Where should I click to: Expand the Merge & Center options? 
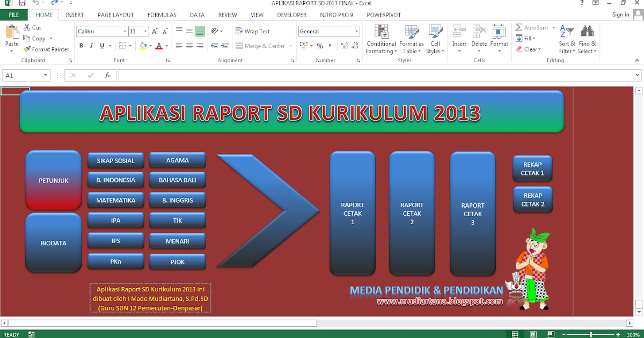point(290,46)
